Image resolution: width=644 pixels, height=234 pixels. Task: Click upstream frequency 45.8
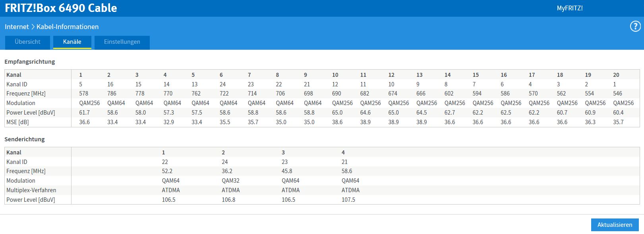(287, 171)
